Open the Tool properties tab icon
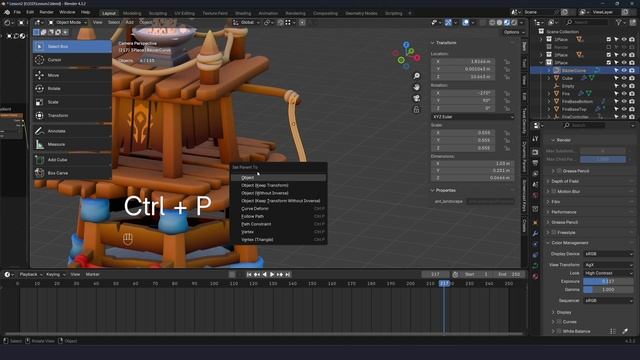Viewport: 640px width, 360px height. [x=536, y=139]
